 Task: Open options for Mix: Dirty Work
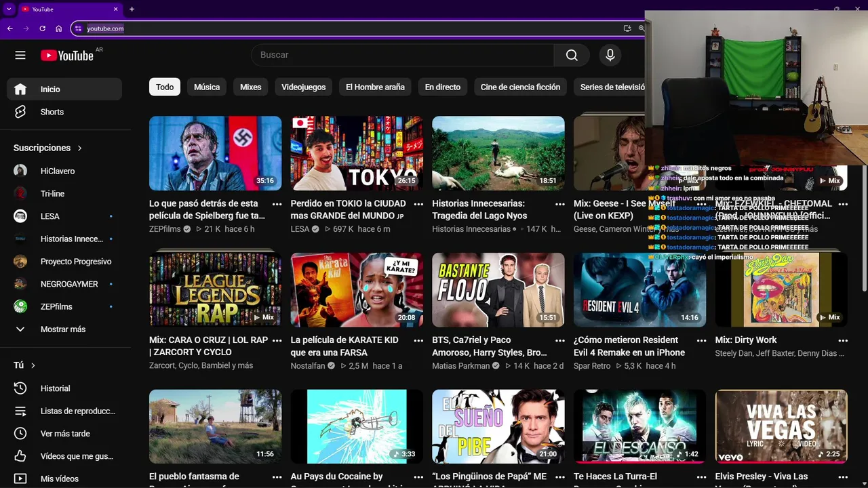(x=843, y=340)
